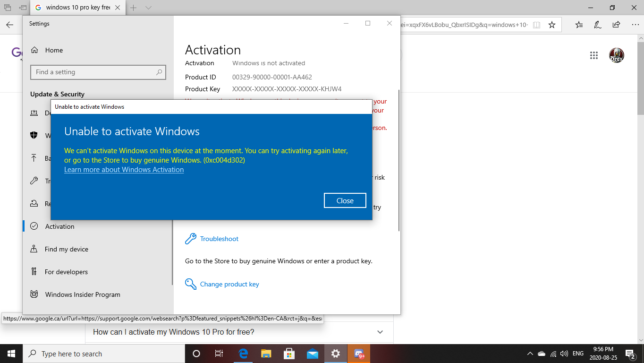Click the Edge browser back arrow
This screenshot has height=363, width=644.
point(9,25)
